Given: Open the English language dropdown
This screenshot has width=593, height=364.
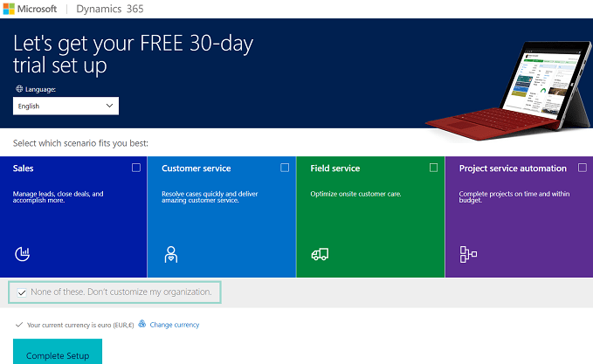Looking at the screenshot, I should pos(66,106).
